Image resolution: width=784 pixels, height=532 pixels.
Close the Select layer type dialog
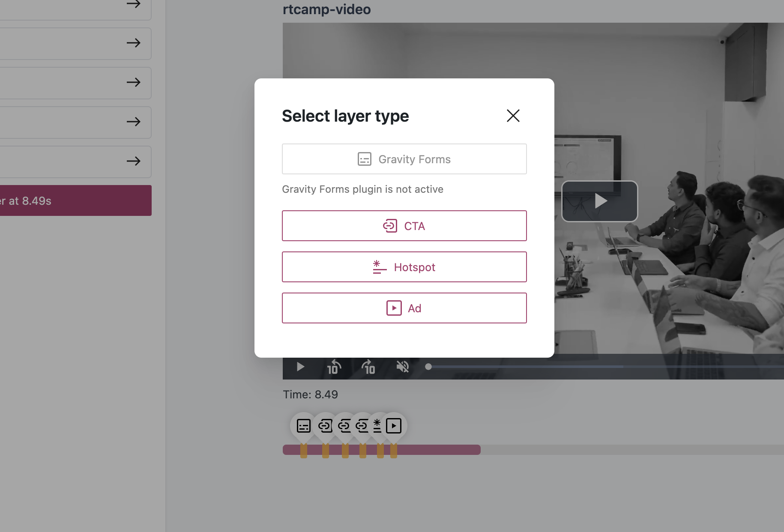(513, 116)
